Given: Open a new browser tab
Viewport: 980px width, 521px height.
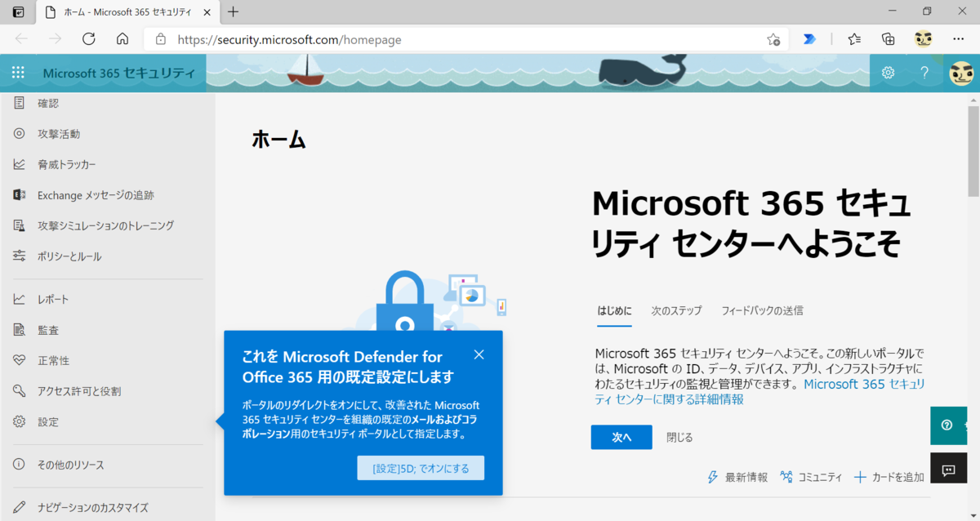Looking at the screenshot, I should click(234, 11).
